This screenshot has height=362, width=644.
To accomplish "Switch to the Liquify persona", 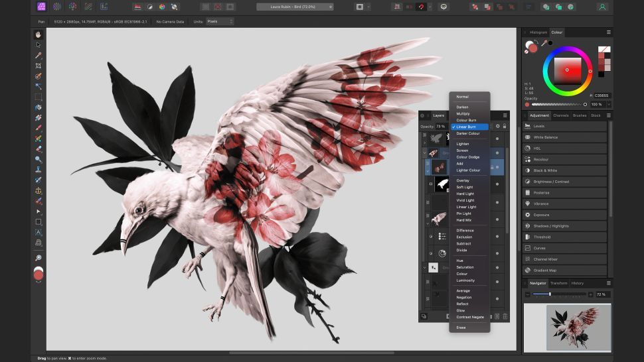I will [56, 7].
